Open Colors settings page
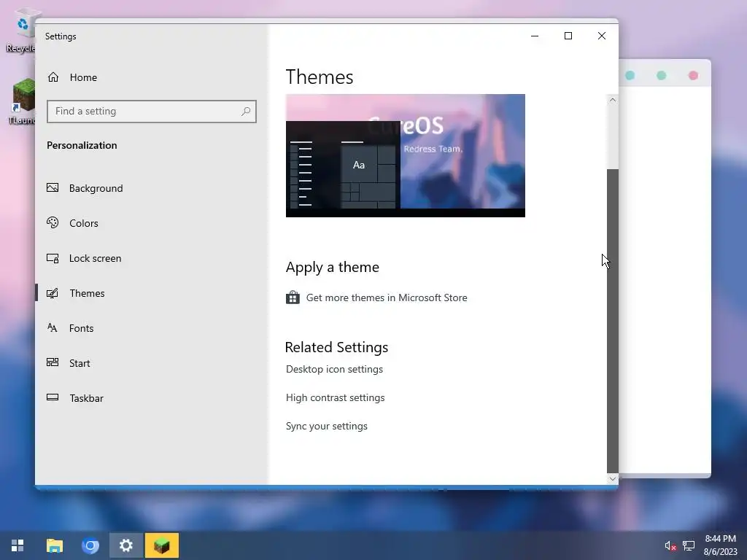The height and width of the screenshot is (560, 747). (152, 223)
